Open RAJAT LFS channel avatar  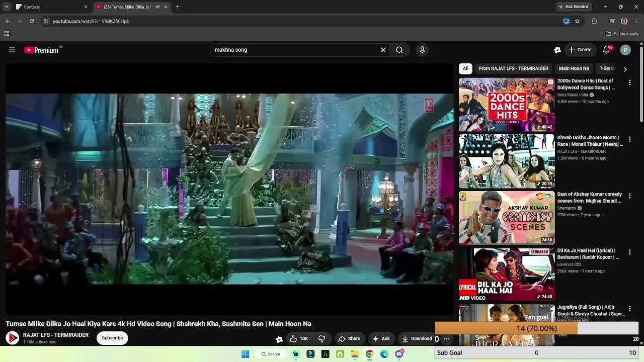click(x=13, y=338)
